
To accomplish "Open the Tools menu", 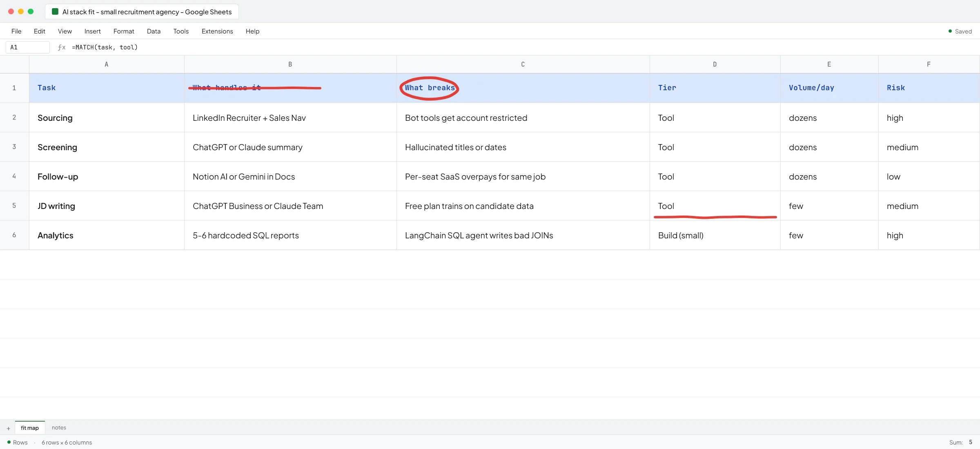I will click(x=181, y=31).
